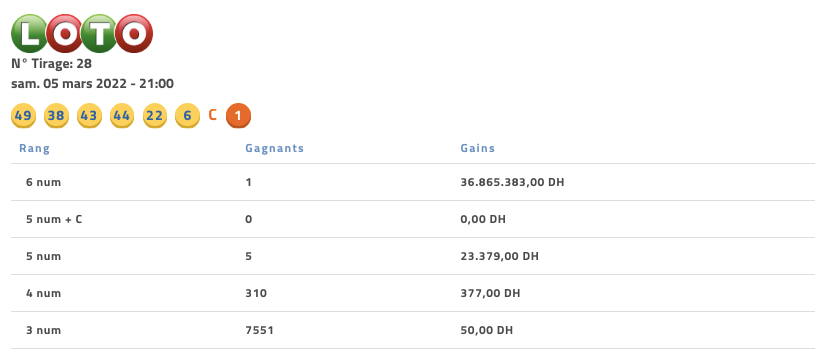
Task: Select the yellow ball numbered 49
Action: (23, 116)
